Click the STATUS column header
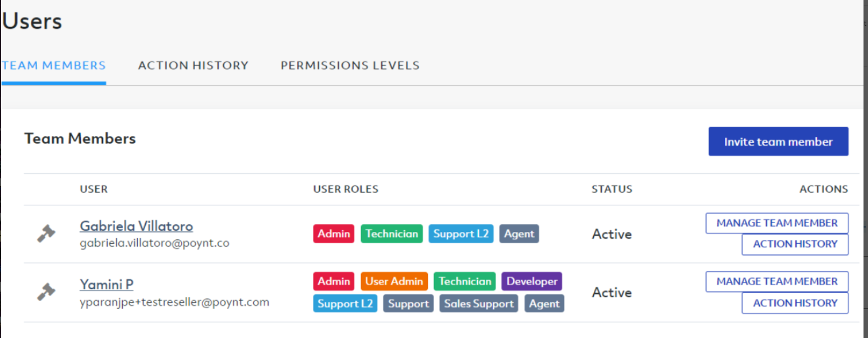 tap(612, 189)
